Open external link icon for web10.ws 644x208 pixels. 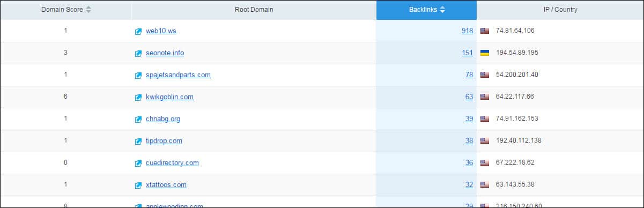(138, 31)
